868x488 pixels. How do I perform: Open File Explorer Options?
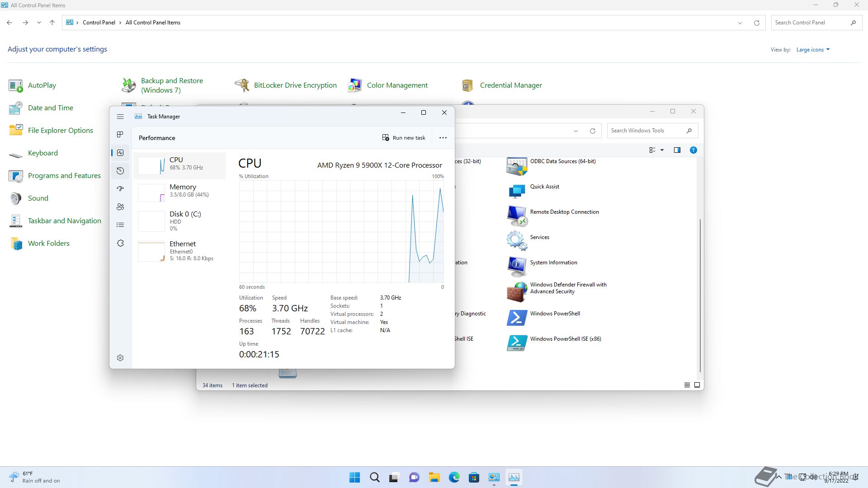click(x=51, y=131)
